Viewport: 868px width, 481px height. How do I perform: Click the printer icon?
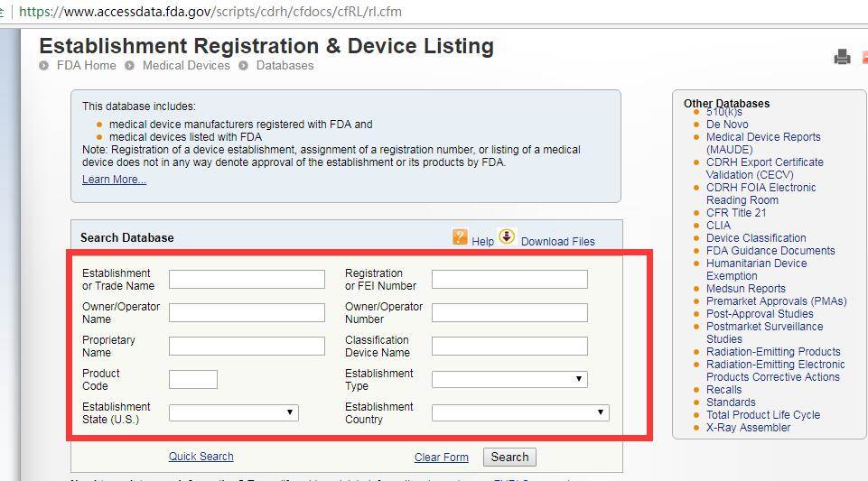click(x=842, y=58)
